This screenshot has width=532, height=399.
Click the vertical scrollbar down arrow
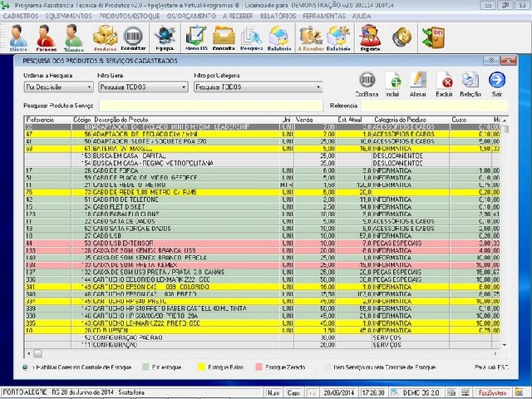[505, 345]
